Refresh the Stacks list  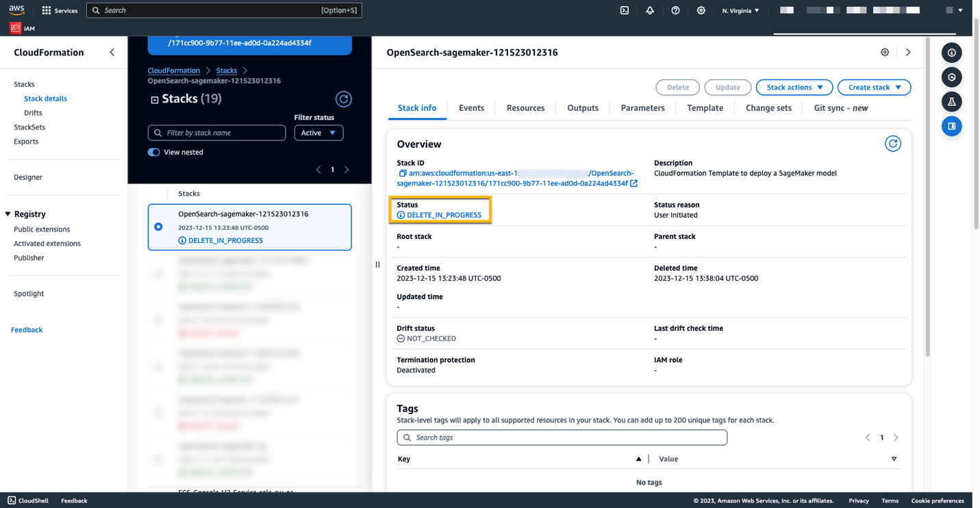[x=344, y=99]
